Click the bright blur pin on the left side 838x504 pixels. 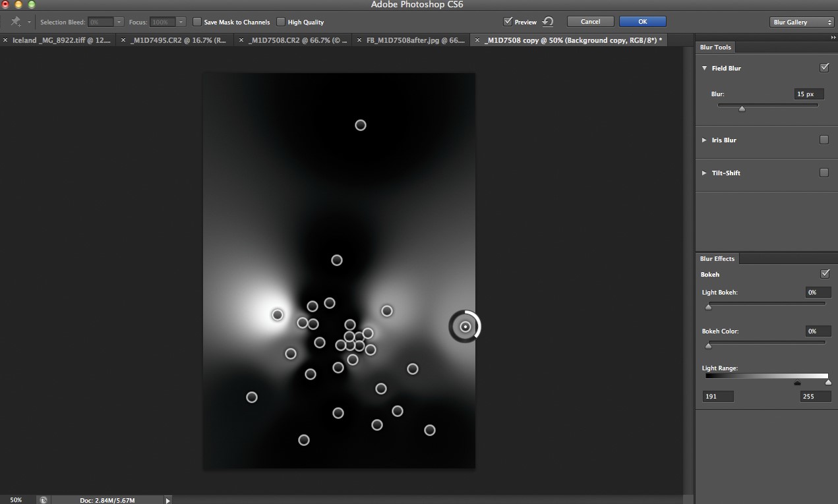(x=277, y=315)
